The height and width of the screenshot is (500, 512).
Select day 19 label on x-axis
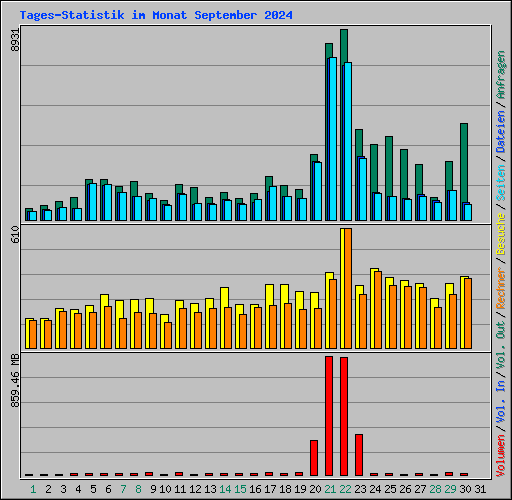[300, 489]
